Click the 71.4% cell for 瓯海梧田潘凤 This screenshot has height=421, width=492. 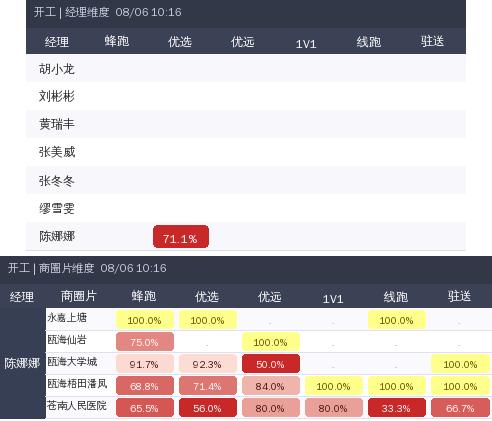coord(208,386)
